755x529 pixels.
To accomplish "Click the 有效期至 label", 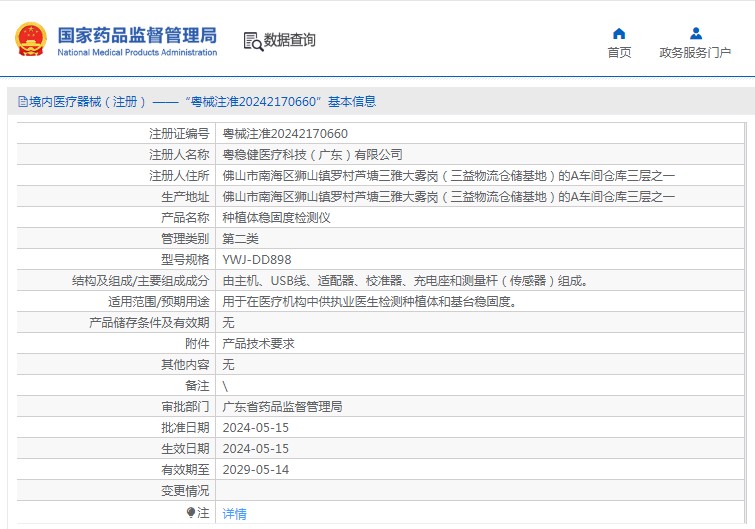I will coord(185,470).
